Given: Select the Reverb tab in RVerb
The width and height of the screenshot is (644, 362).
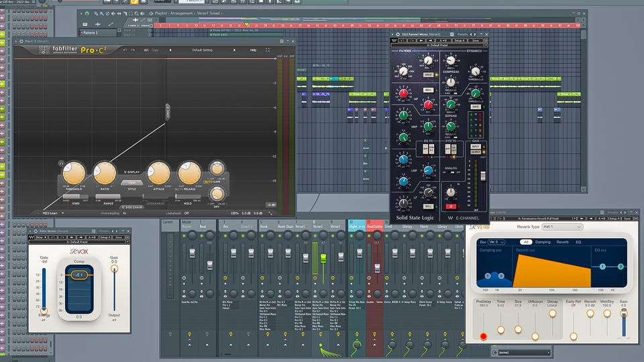Looking at the screenshot, I should [562, 242].
